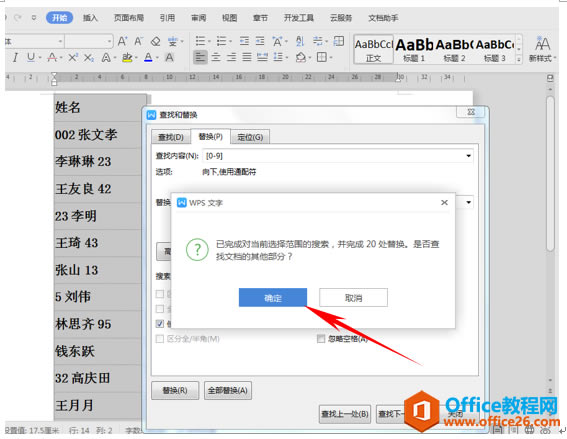The image size is (567, 439).
Task: Tick the 忽略空格 checkbox
Action: (x=321, y=339)
